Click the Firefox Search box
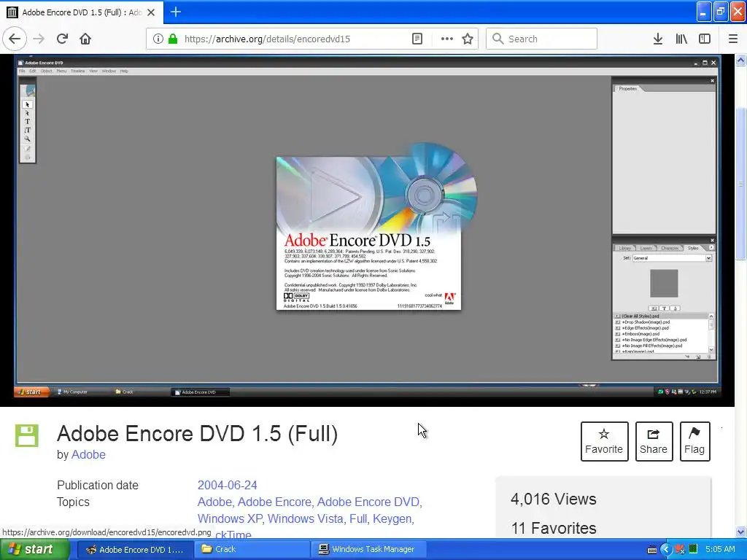The image size is (747, 560). [x=541, y=39]
